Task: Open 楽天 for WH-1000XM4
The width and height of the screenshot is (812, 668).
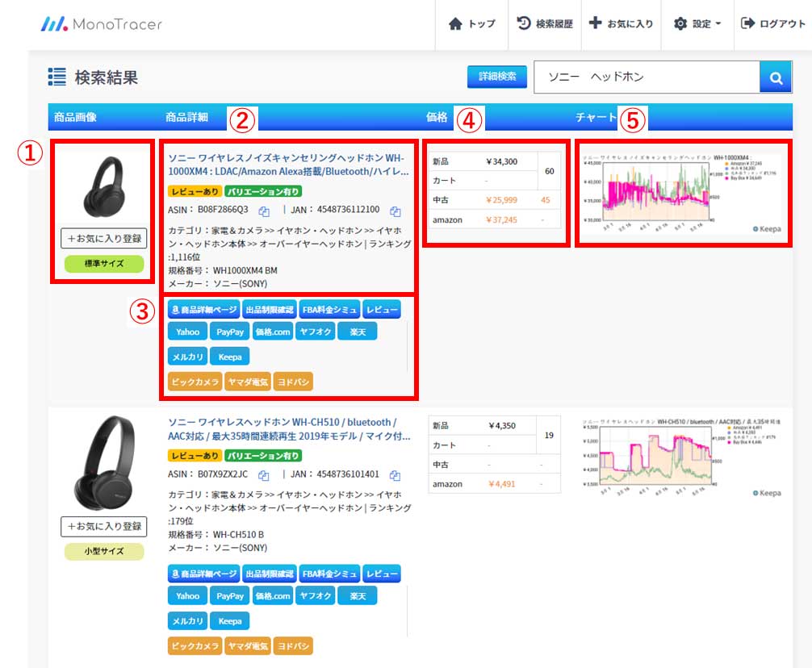Action: click(x=358, y=332)
